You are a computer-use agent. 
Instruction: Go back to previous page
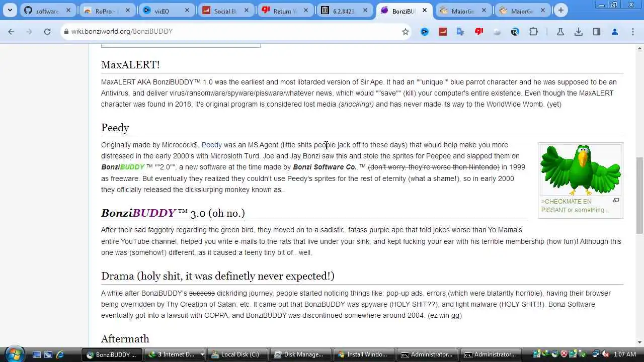[11, 31]
